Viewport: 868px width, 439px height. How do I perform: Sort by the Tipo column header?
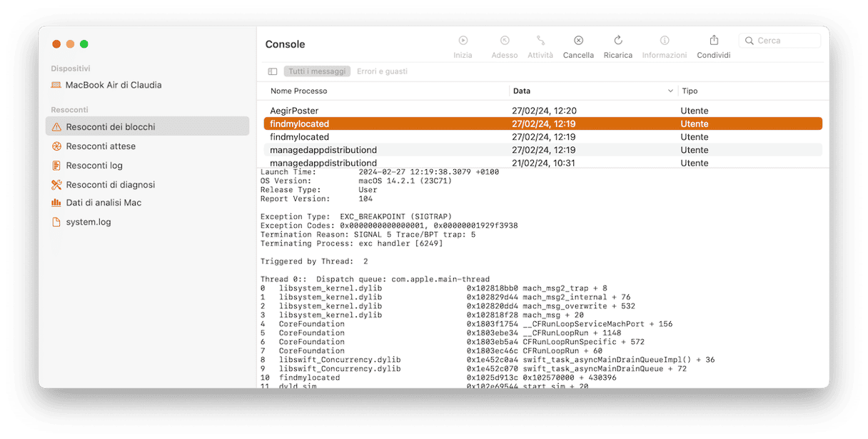click(x=690, y=91)
